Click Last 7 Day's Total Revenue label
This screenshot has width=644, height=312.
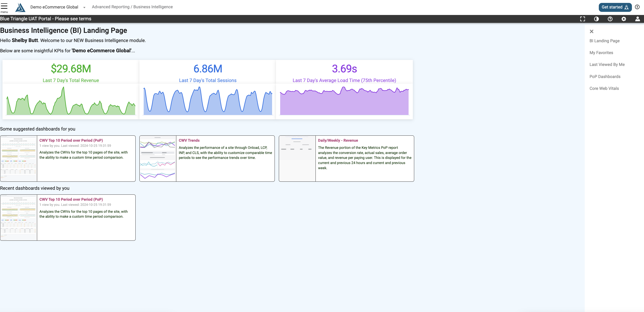click(71, 80)
